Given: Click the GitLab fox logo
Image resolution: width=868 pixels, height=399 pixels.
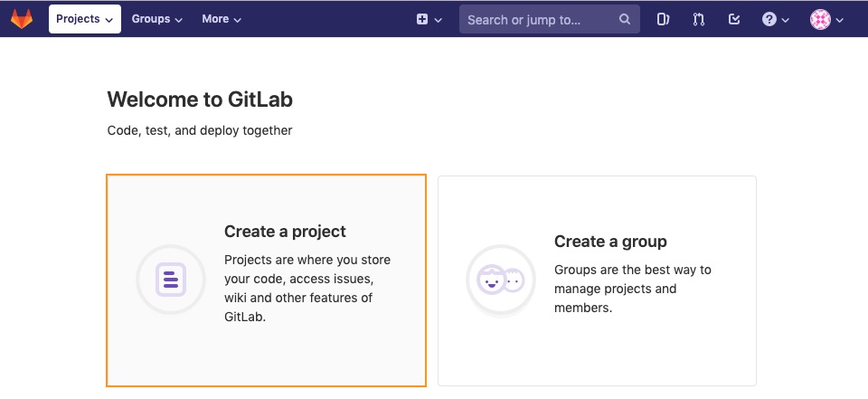Looking at the screenshot, I should [22, 19].
